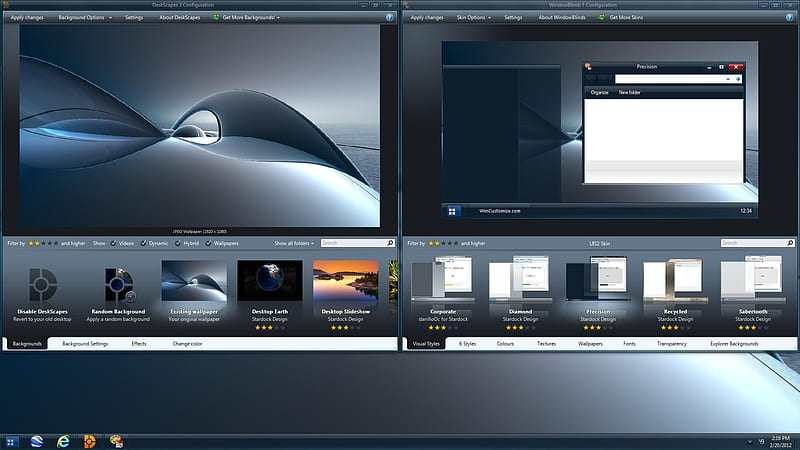Open the orange DeskScapes taskbar icon
Image resolution: width=800 pixels, height=450 pixels.
[90, 442]
